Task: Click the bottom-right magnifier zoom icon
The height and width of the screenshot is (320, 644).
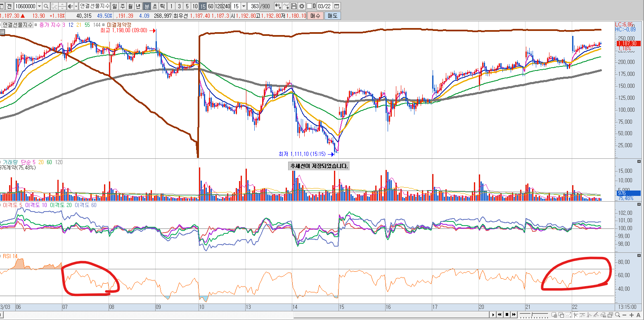Action: click(x=617, y=315)
